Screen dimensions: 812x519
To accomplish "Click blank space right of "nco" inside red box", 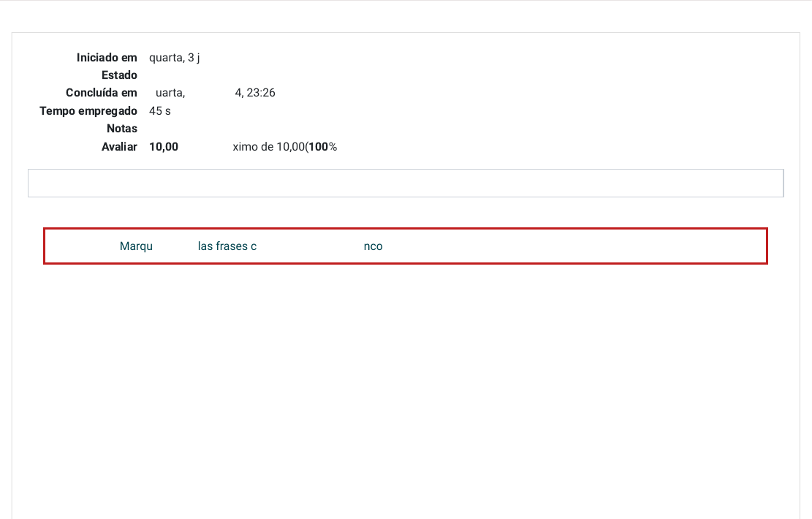I will (570, 246).
